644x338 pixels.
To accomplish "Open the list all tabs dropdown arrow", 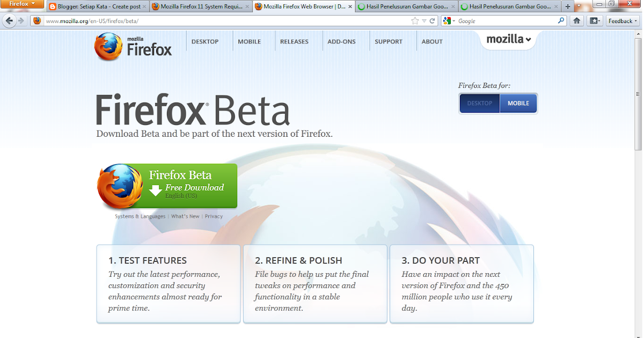I will pos(579,6).
